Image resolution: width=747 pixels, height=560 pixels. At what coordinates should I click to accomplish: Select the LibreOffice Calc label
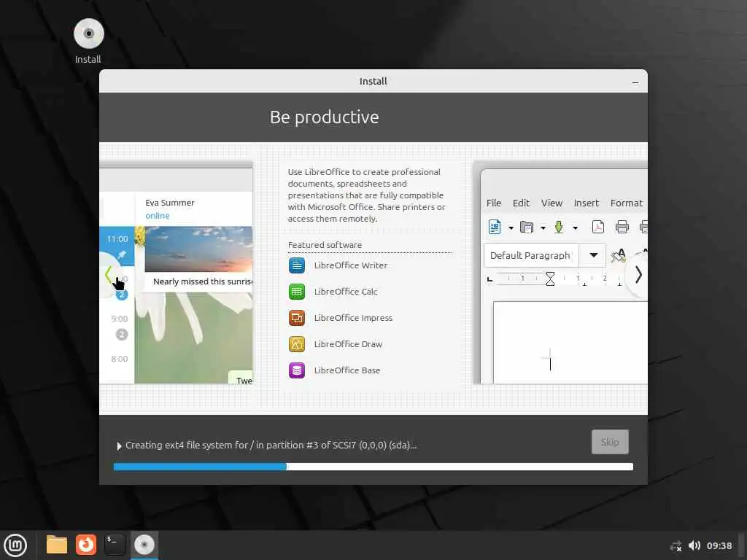click(x=346, y=292)
